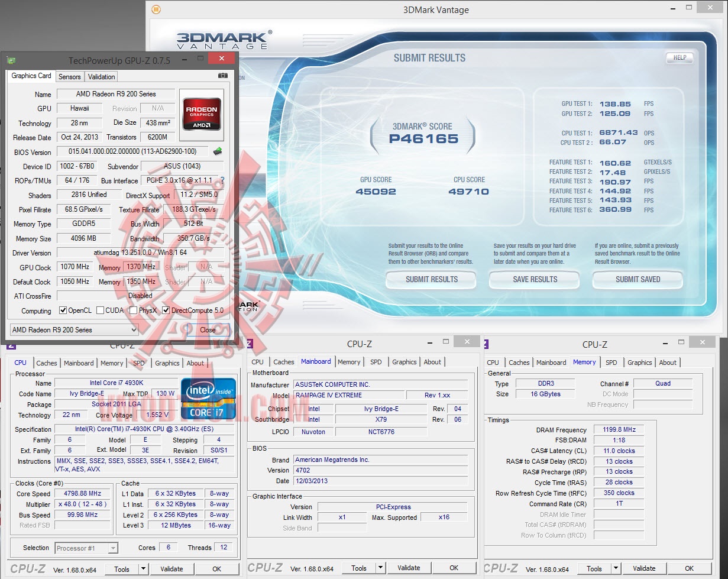Click the Bus Interface question mark icon

(x=222, y=180)
